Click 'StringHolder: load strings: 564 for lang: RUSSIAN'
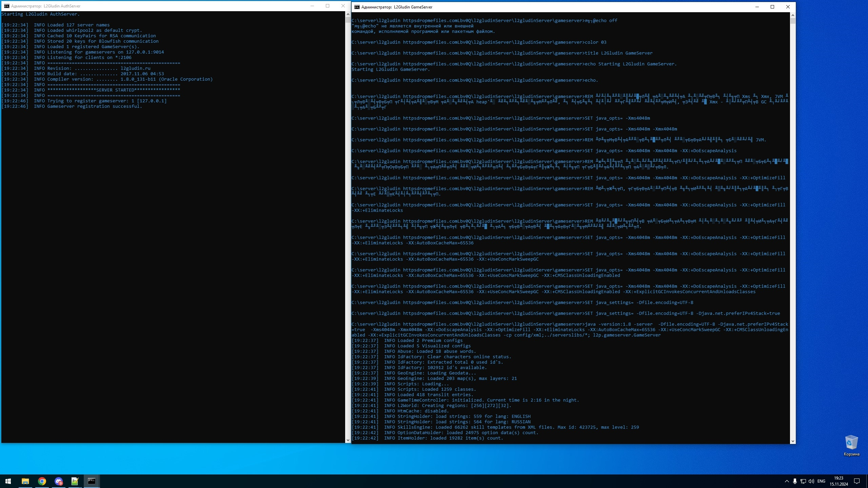 tap(441, 422)
